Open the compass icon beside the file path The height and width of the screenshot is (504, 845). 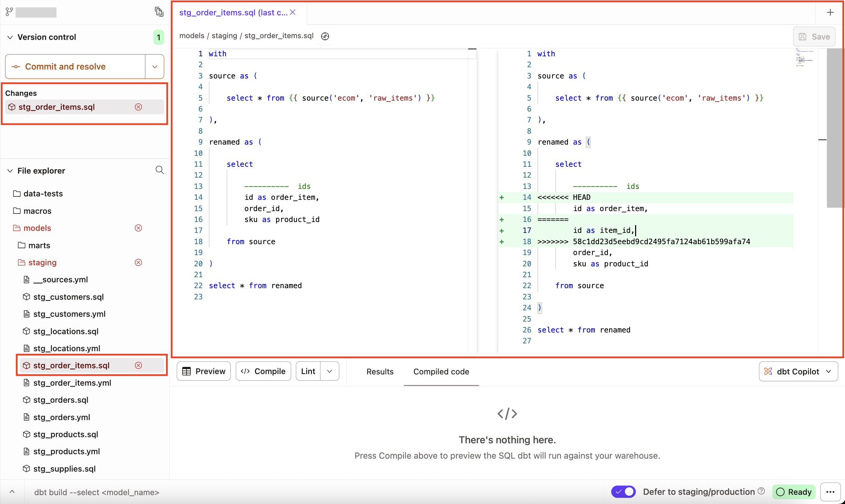[325, 36]
